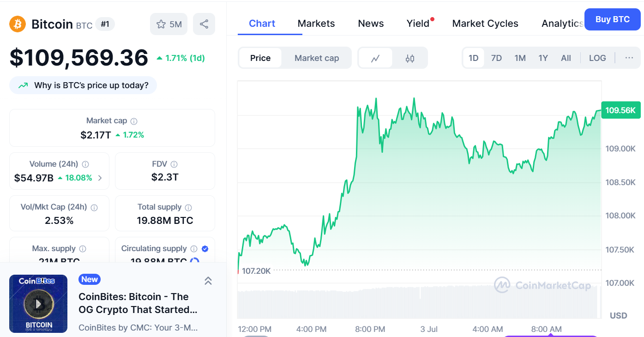Open the Markets tab
The height and width of the screenshot is (337, 644).
pos(316,24)
